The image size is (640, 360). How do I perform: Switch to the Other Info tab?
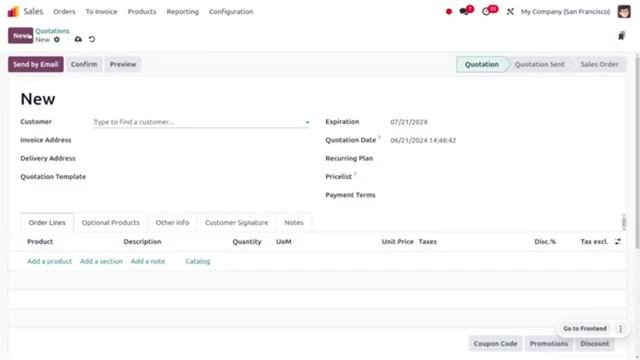tap(172, 222)
